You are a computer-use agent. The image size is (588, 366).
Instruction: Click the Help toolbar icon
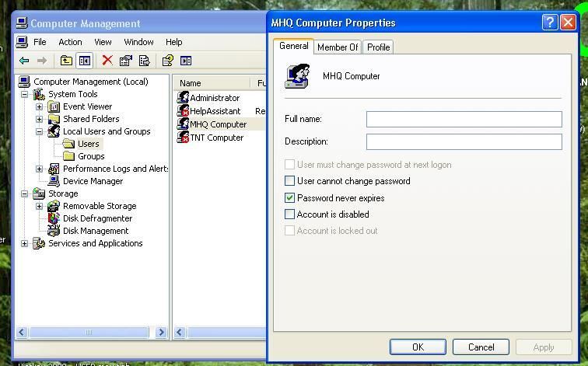(167, 61)
